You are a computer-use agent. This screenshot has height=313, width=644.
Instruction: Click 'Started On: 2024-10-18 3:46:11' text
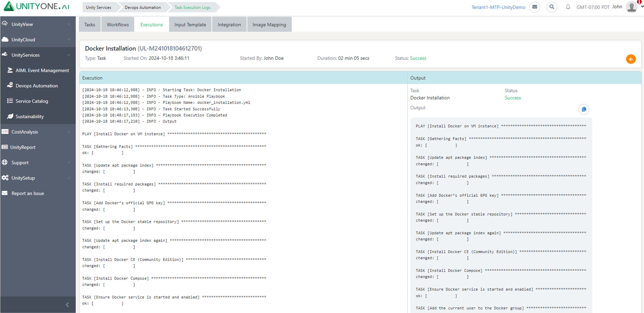click(x=156, y=58)
